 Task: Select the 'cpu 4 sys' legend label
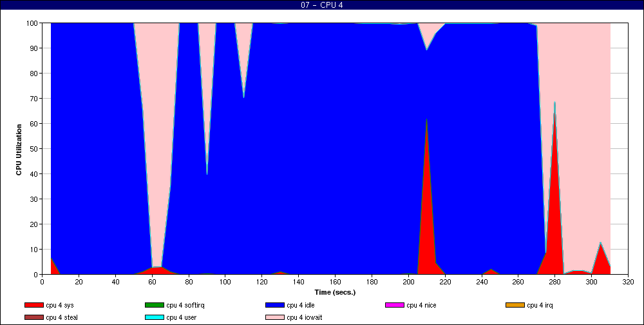pos(60,305)
